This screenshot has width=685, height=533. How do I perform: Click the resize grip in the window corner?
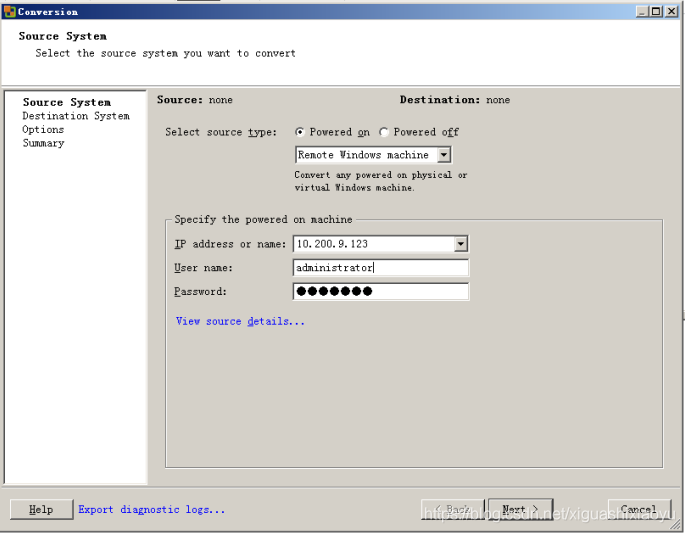[x=676, y=524]
